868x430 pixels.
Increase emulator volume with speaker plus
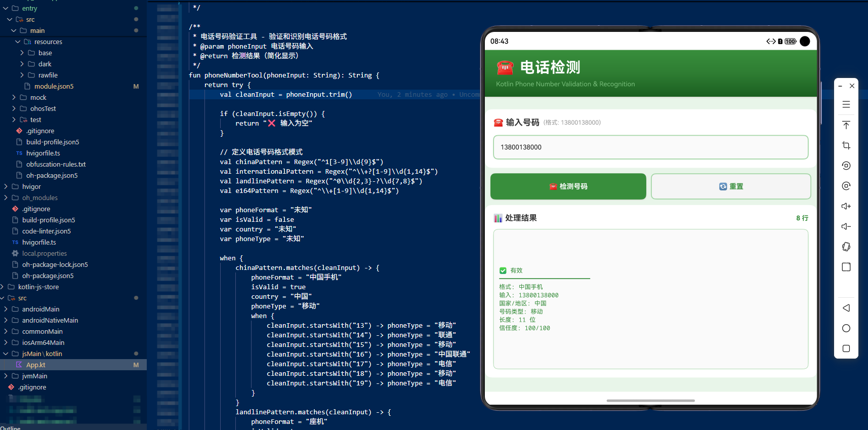click(x=846, y=206)
